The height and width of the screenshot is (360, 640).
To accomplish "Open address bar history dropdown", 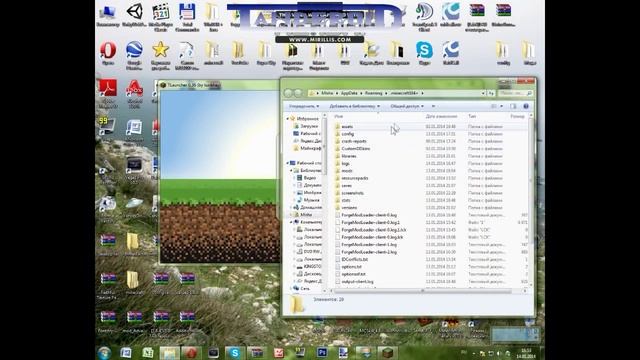I will 483,93.
